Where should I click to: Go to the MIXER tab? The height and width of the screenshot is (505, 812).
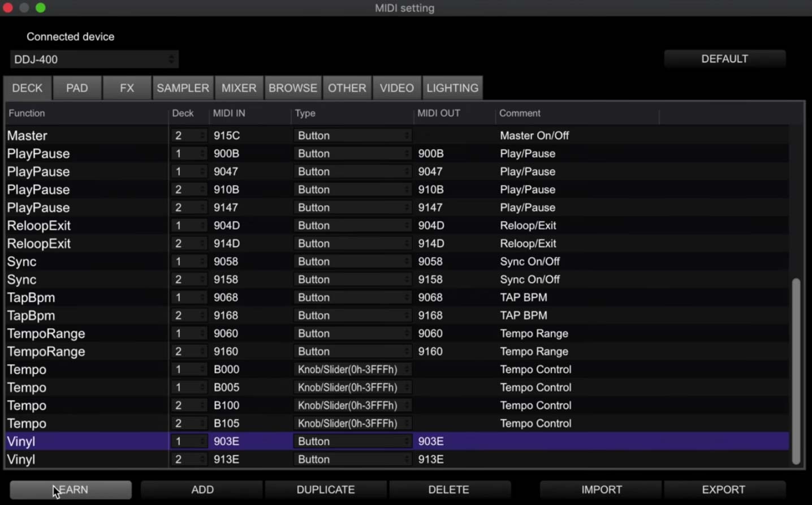pos(239,88)
